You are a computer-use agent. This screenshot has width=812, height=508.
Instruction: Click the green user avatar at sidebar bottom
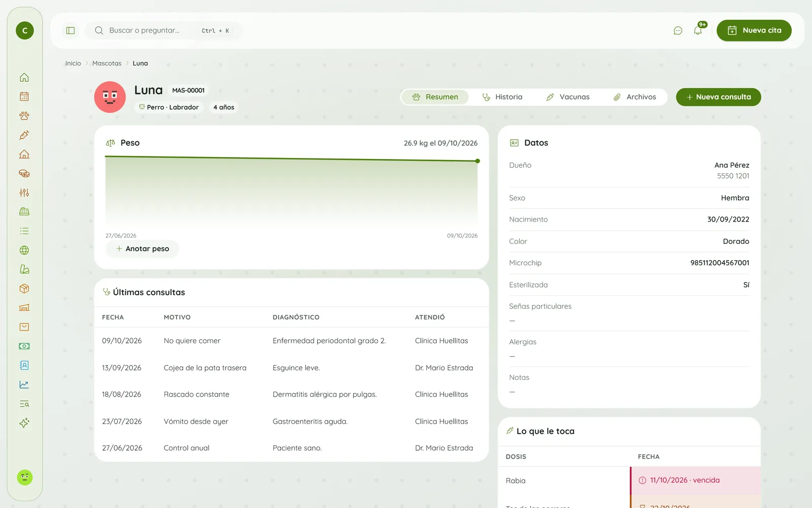click(x=25, y=478)
